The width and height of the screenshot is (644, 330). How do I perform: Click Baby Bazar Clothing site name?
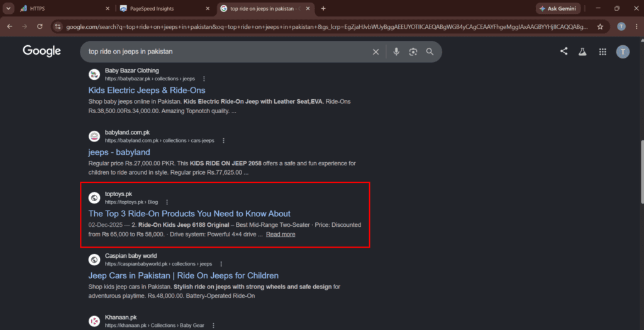(132, 70)
